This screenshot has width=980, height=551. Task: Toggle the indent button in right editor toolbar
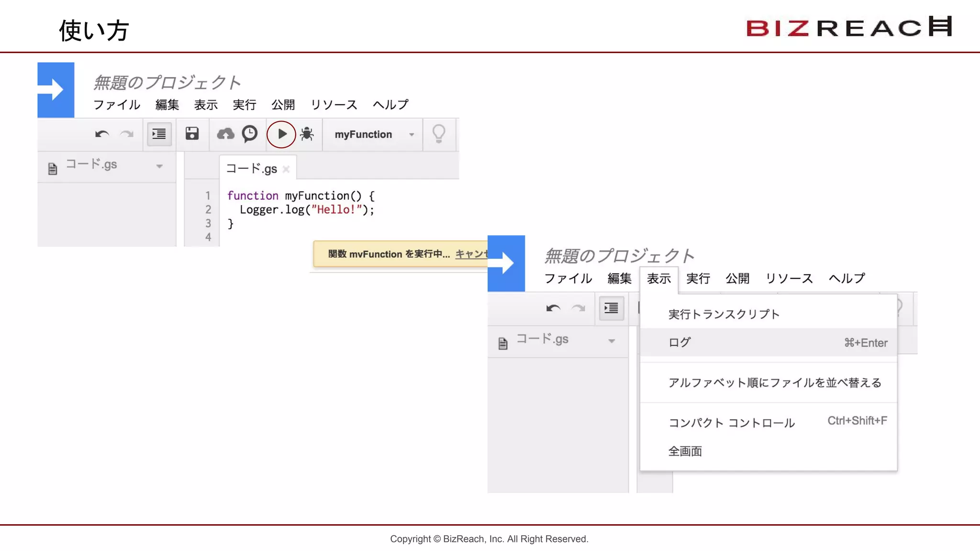[x=611, y=308]
